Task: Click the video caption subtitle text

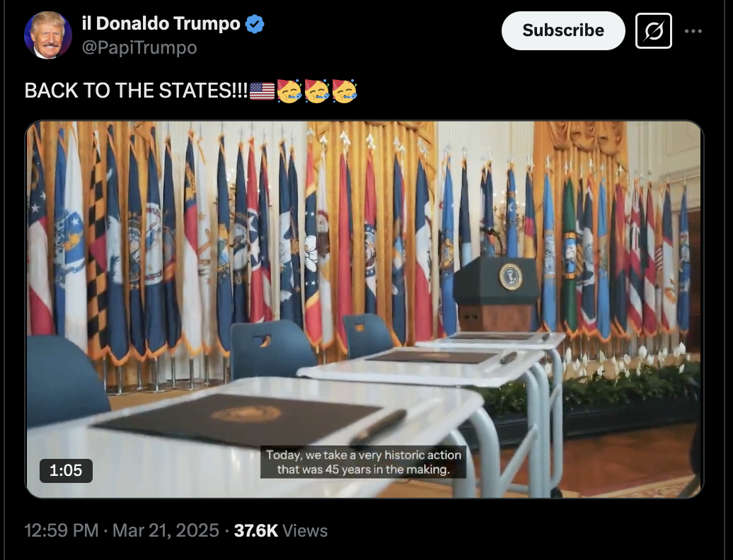Action: 363,462
